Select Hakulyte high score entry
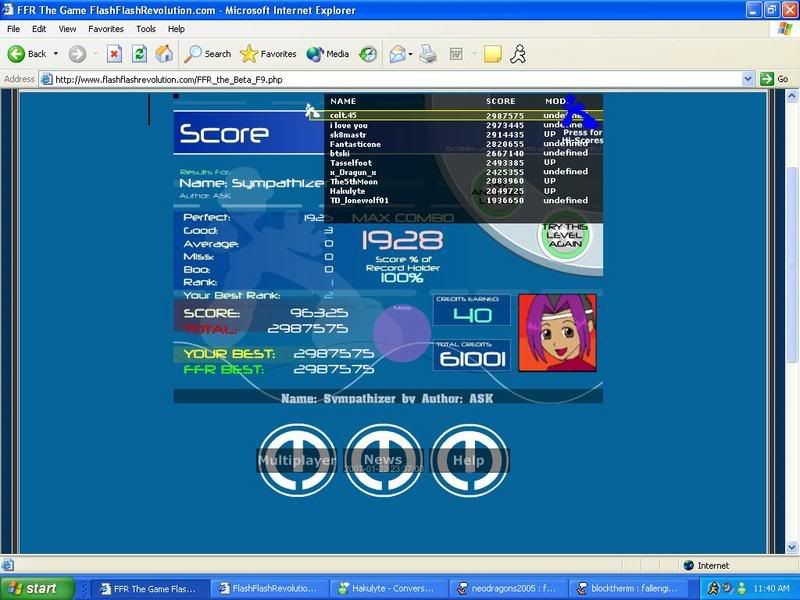Screen dimensions: 800x600 458,191
